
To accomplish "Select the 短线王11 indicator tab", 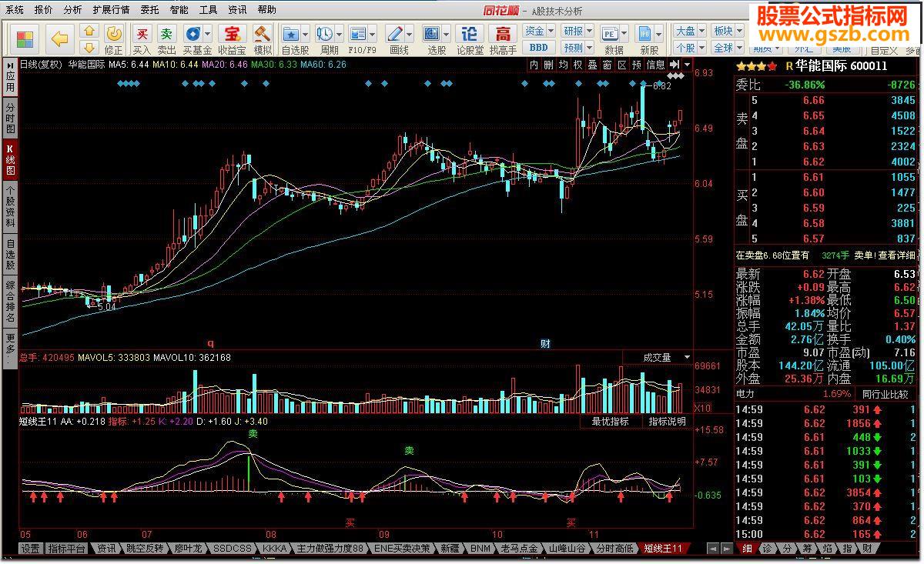I will pos(664,549).
